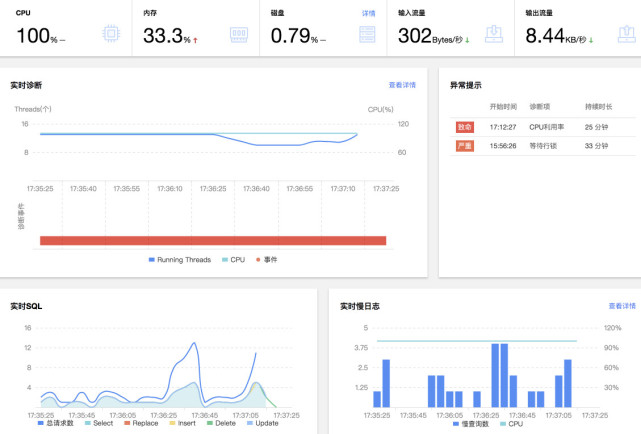Click the disk storage icon

(x=367, y=34)
